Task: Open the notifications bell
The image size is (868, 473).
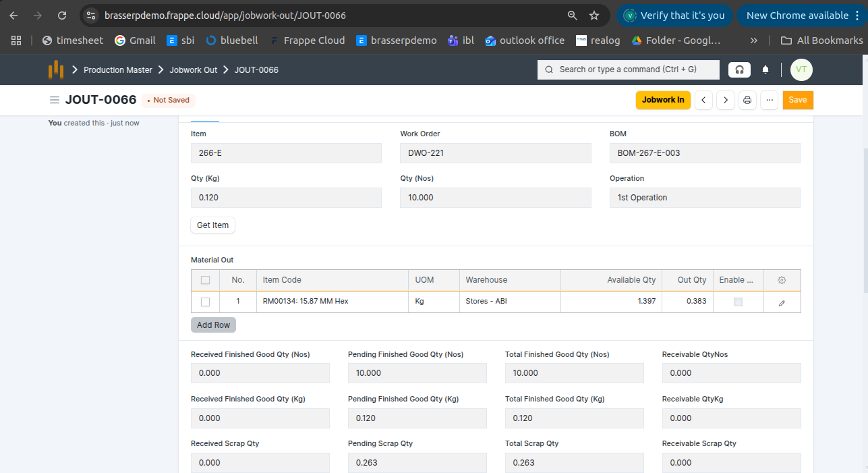Action: 765,69
